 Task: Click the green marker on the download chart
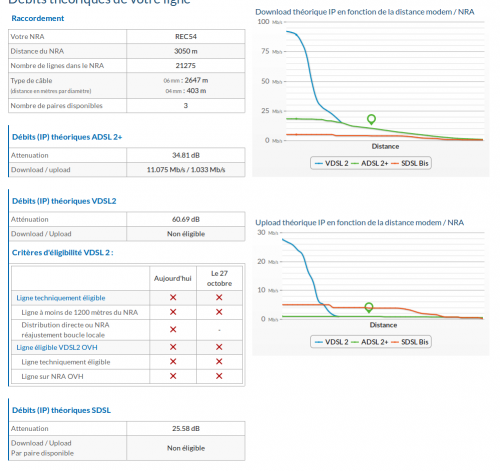pyautogui.click(x=371, y=119)
